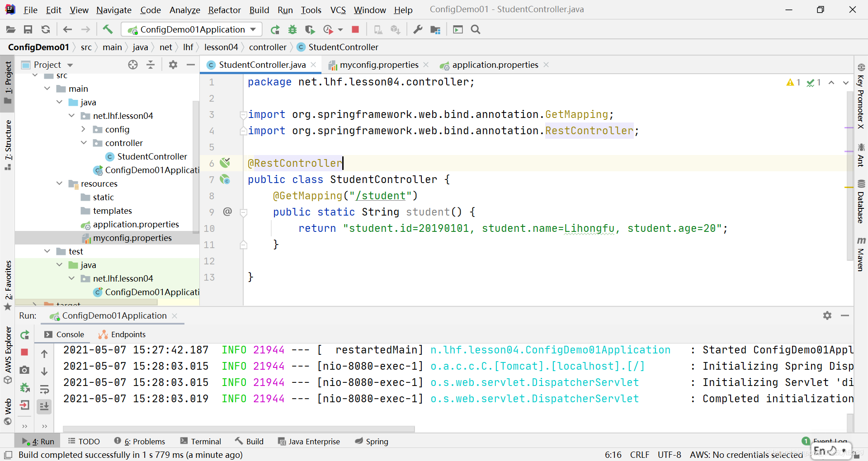
Task: Collapse the resources folder
Action: pyautogui.click(x=60, y=183)
